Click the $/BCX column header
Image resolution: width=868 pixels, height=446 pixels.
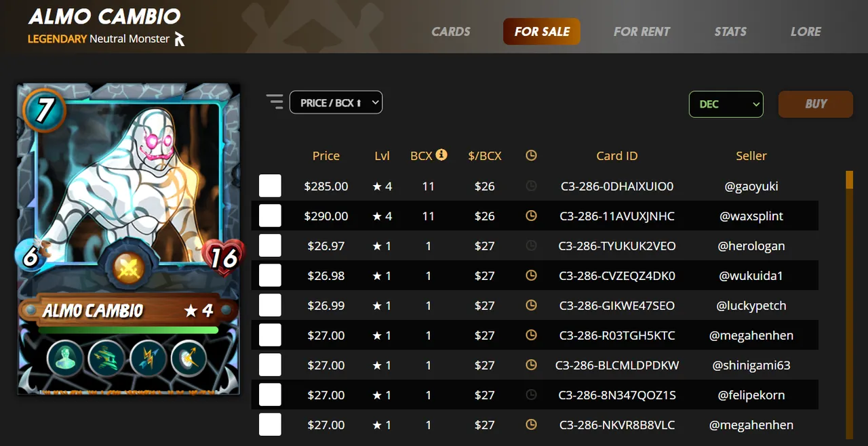(x=485, y=155)
